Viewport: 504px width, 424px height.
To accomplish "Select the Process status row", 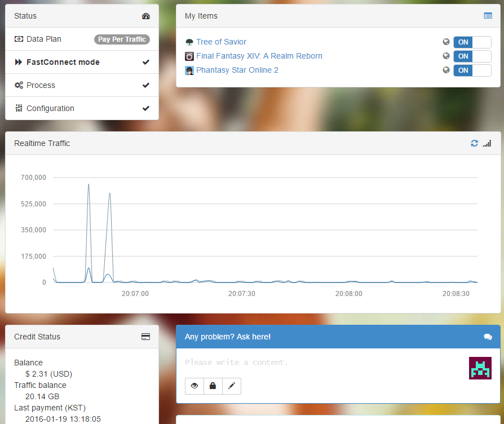I will pos(41,85).
